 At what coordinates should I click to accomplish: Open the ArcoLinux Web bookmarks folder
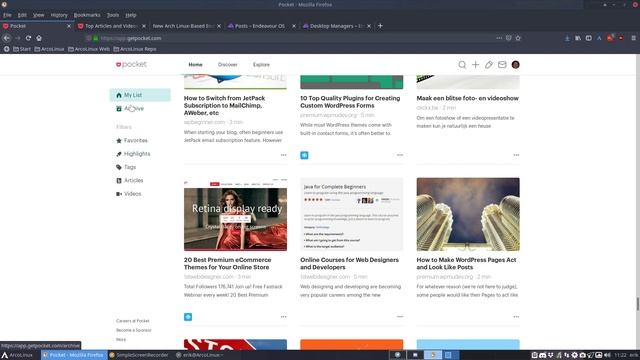tap(89, 49)
